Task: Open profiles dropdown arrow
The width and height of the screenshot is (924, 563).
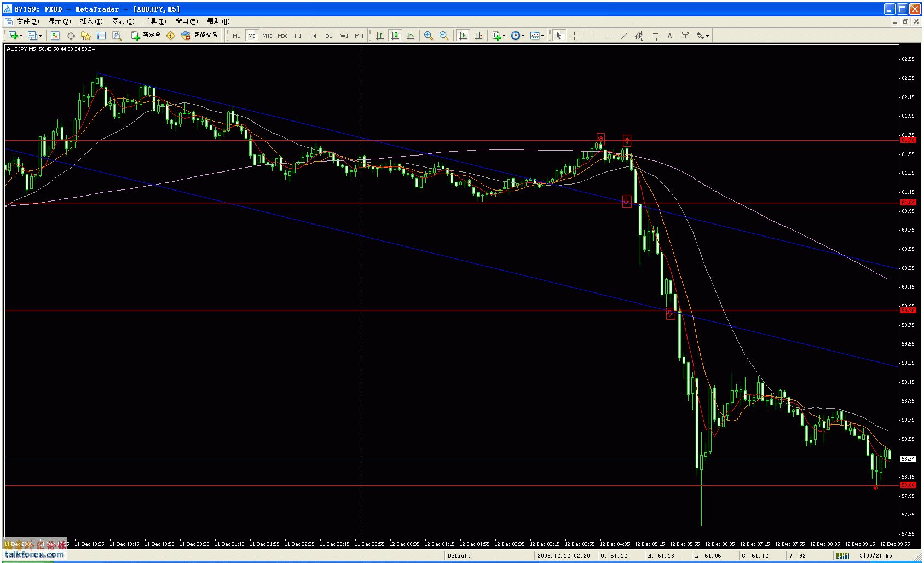Action: tap(40, 36)
